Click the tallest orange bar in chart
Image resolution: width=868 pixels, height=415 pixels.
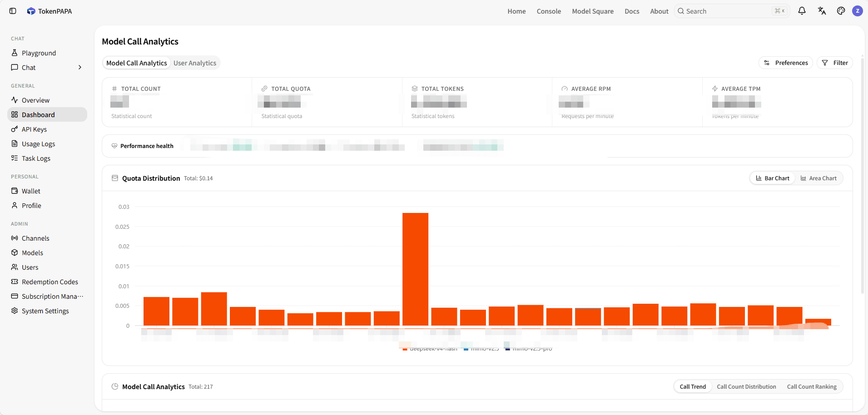click(x=415, y=269)
